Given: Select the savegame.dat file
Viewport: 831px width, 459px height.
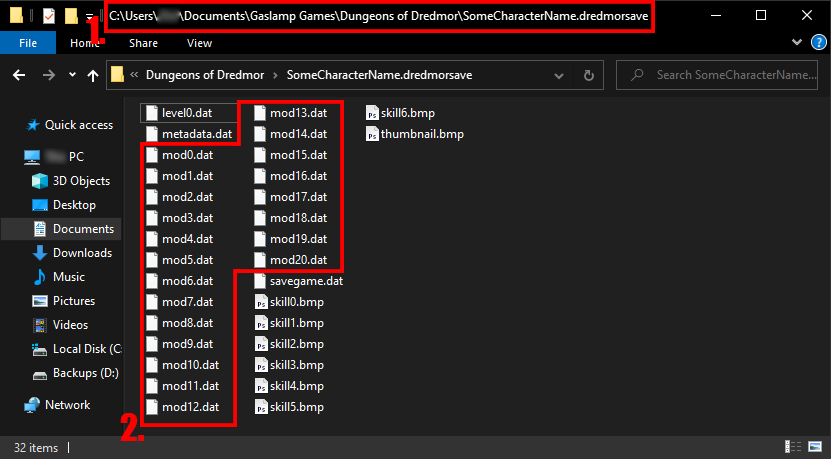Looking at the screenshot, I should pyautogui.click(x=298, y=281).
